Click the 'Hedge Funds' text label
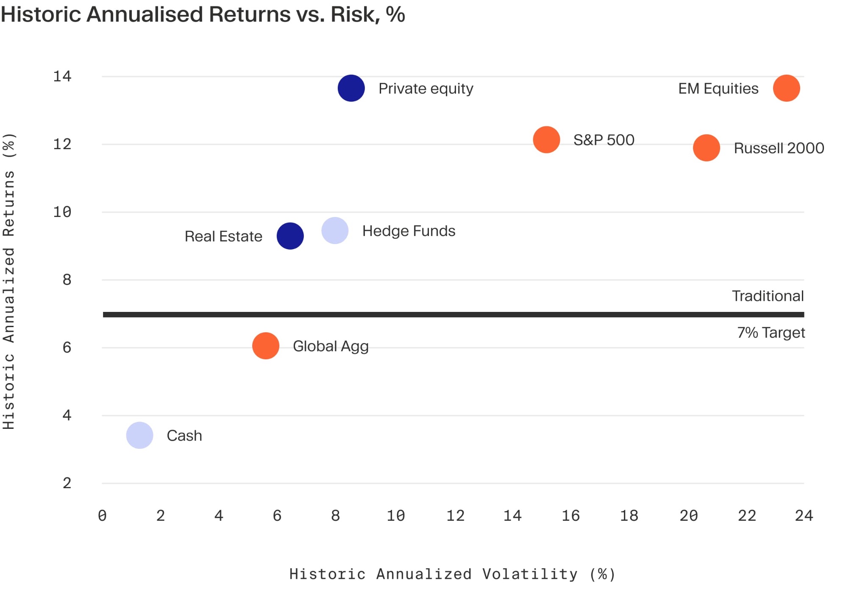The height and width of the screenshot is (606, 868). tap(409, 231)
